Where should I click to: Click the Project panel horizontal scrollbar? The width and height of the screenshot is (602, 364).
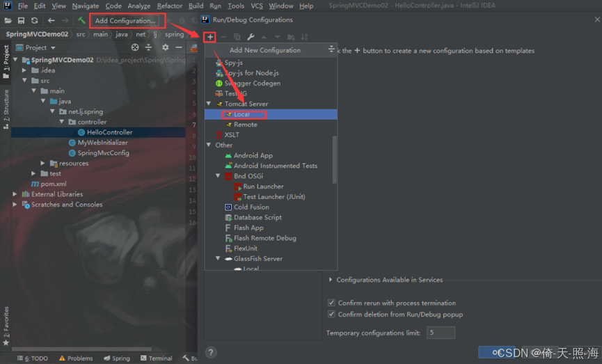click(81, 349)
